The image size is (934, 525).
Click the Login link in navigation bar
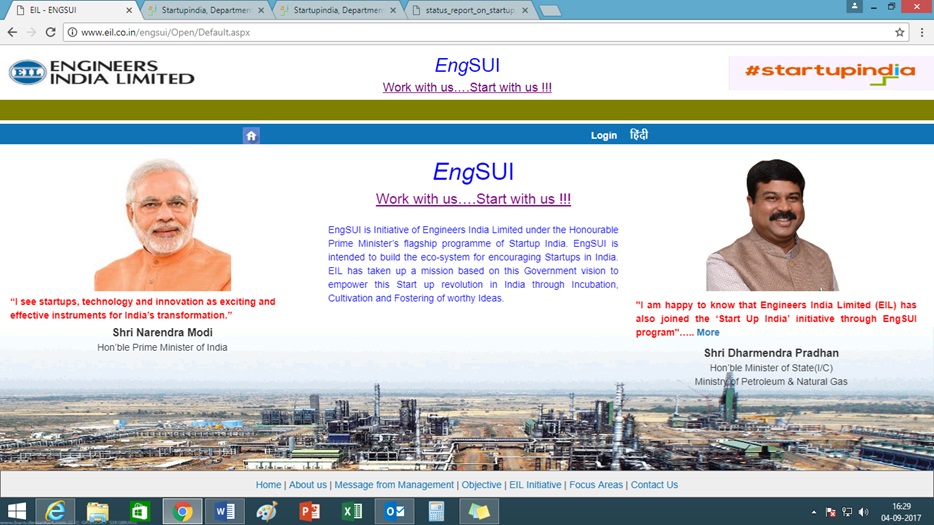[x=604, y=135]
